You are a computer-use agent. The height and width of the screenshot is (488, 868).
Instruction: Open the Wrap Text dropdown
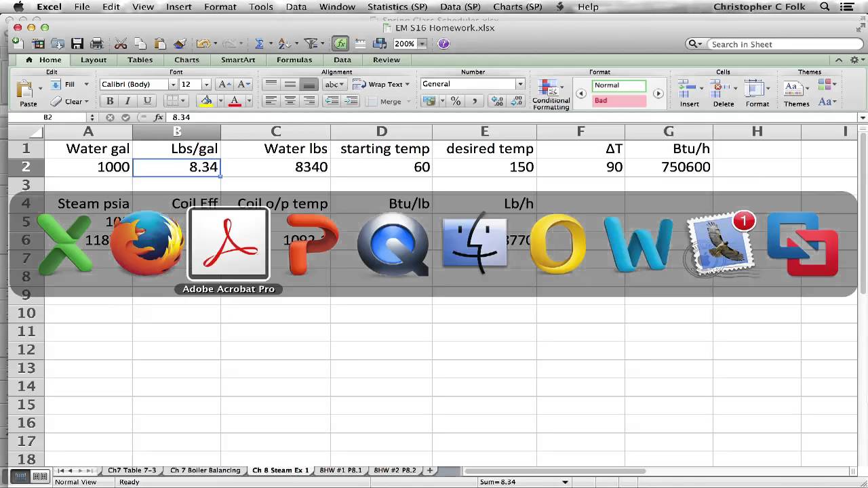click(x=407, y=85)
